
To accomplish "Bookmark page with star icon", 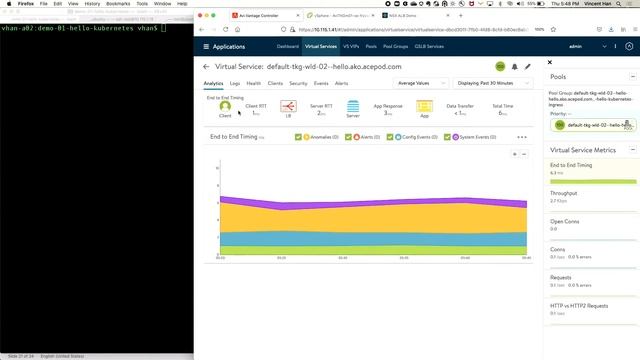I will pyautogui.click(x=553, y=29).
